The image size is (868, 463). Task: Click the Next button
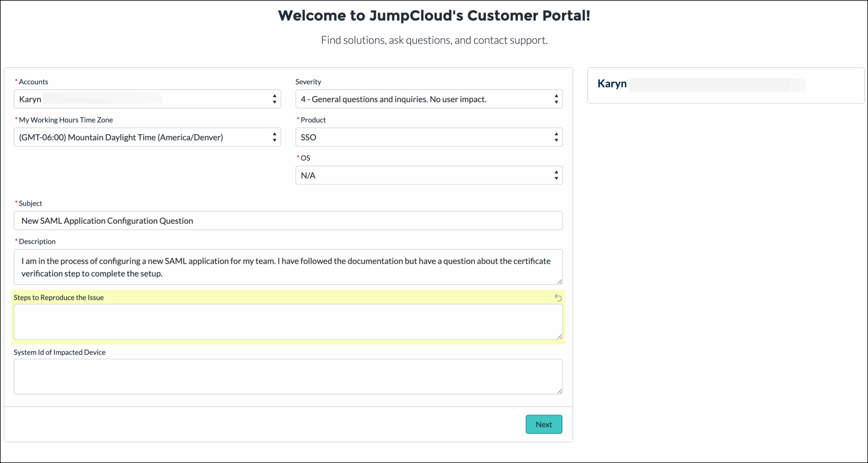[544, 424]
